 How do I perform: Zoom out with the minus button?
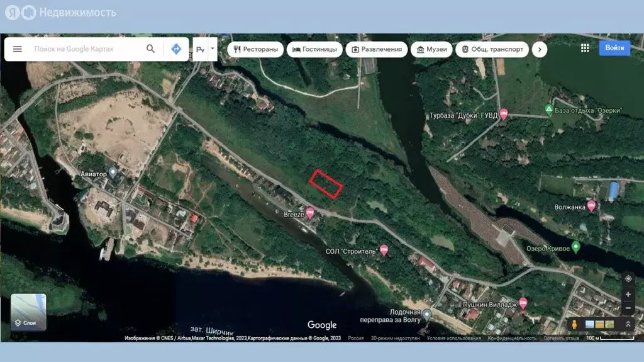click(628, 308)
